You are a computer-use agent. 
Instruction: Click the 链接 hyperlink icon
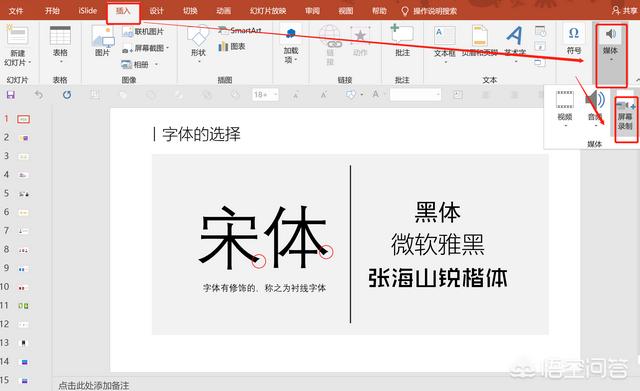(x=330, y=45)
